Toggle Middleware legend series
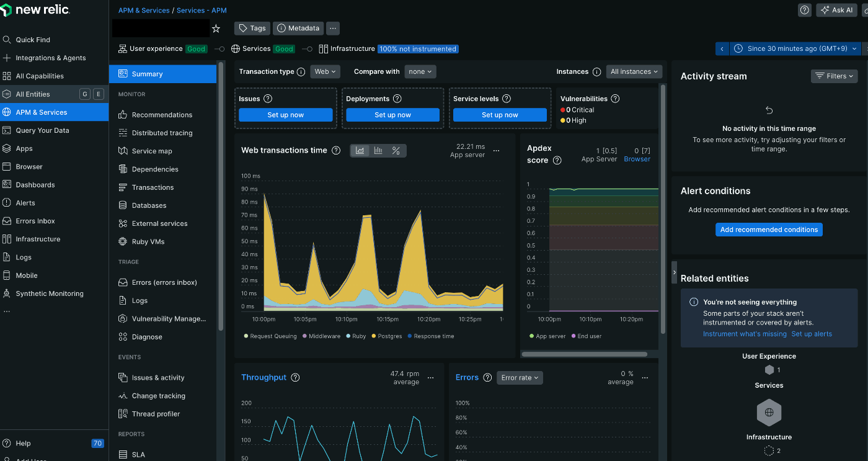This screenshot has height=461, width=868. 321,336
